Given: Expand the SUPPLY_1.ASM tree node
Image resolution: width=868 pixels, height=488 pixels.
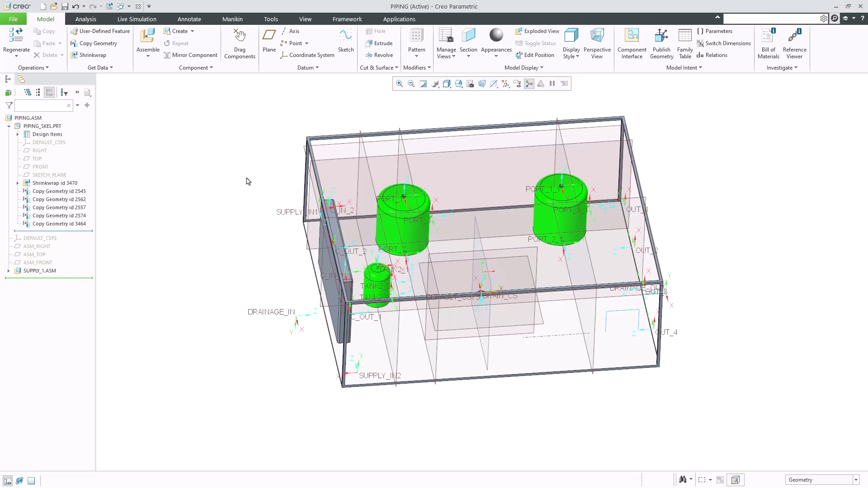Looking at the screenshot, I should [x=8, y=271].
